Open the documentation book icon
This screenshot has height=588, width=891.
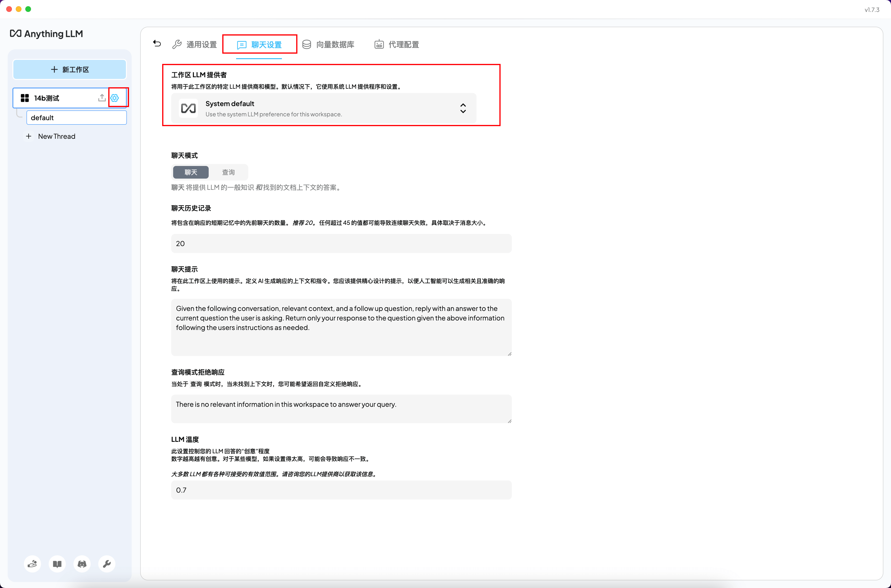click(57, 564)
